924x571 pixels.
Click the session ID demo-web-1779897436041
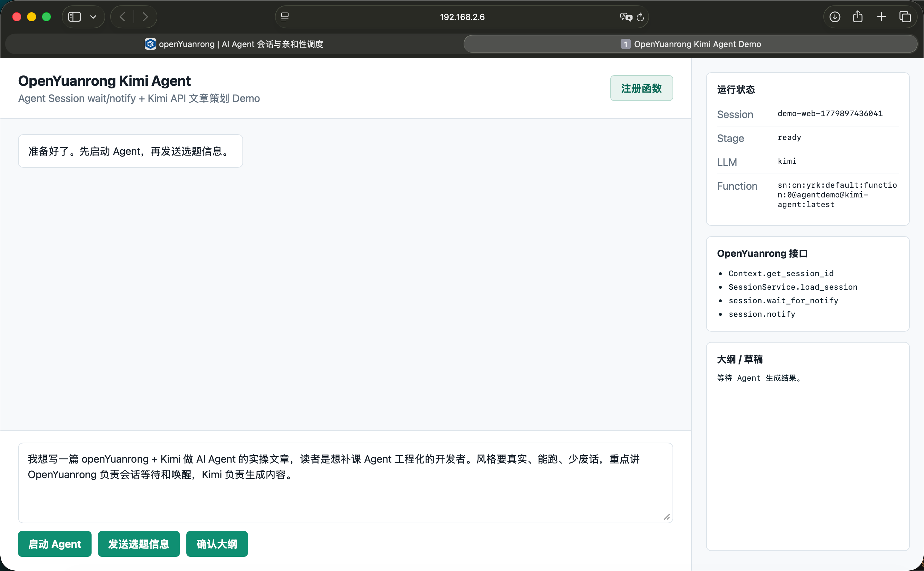click(x=830, y=114)
